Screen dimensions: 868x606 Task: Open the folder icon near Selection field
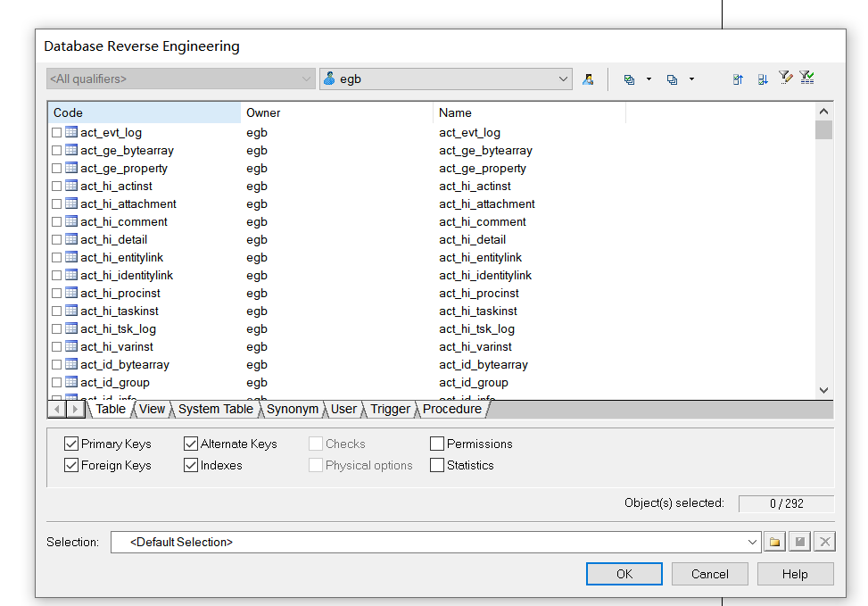(x=773, y=541)
